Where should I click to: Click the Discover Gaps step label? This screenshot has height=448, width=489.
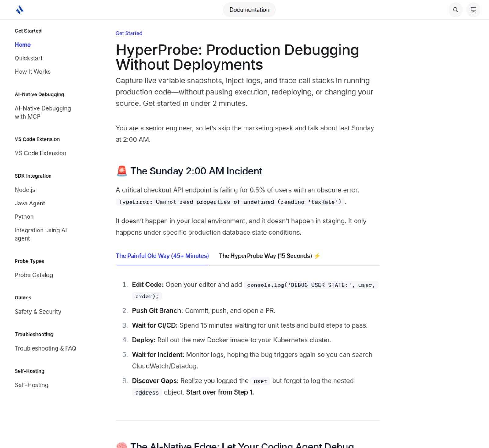point(155,381)
